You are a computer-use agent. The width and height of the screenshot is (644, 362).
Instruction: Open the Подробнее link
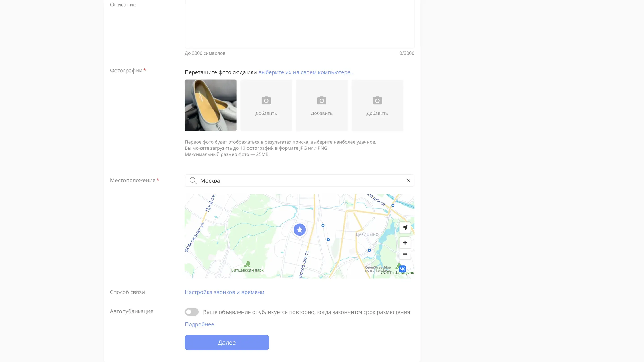point(199,324)
